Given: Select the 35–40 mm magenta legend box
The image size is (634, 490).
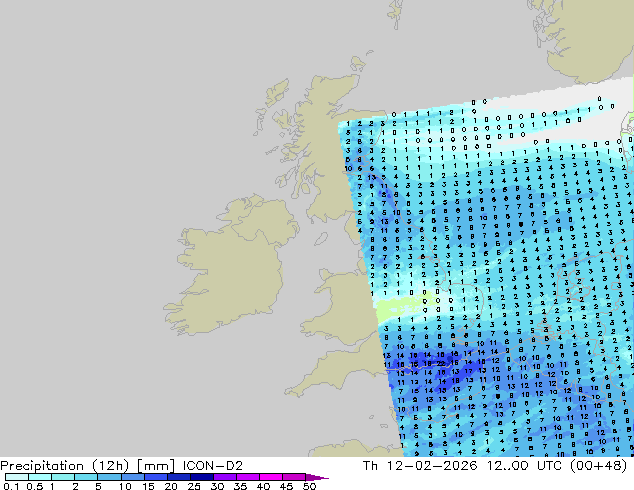Looking at the screenshot, I should [x=247, y=477].
